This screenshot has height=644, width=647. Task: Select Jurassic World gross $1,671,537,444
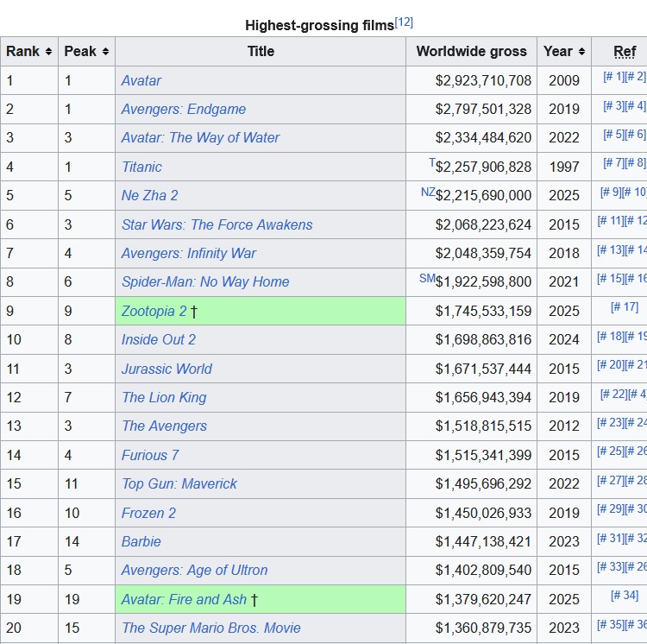coord(483,369)
